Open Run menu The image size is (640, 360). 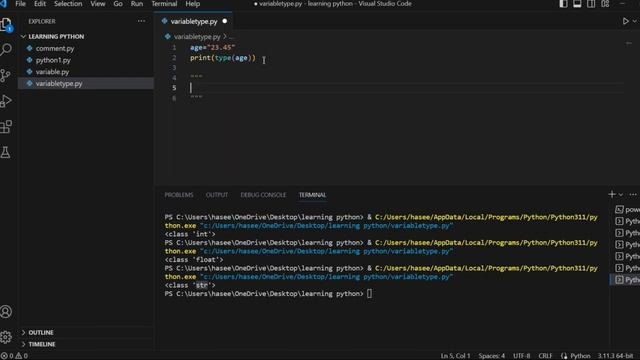pos(137,4)
